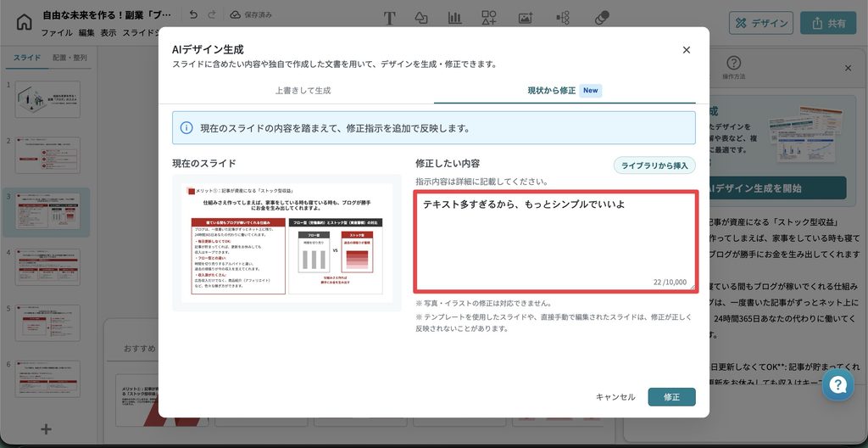The image size is (868, 448).
Task: Click into the 修正したい内容 text area
Action: (556, 241)
